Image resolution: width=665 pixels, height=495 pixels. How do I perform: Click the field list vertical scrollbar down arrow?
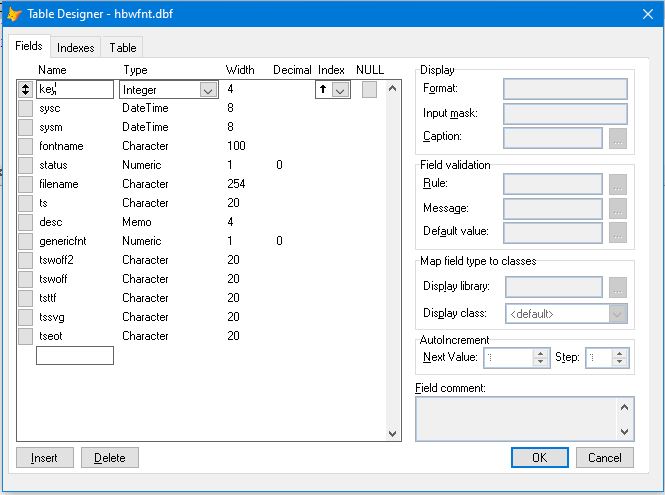click(393, 433)
